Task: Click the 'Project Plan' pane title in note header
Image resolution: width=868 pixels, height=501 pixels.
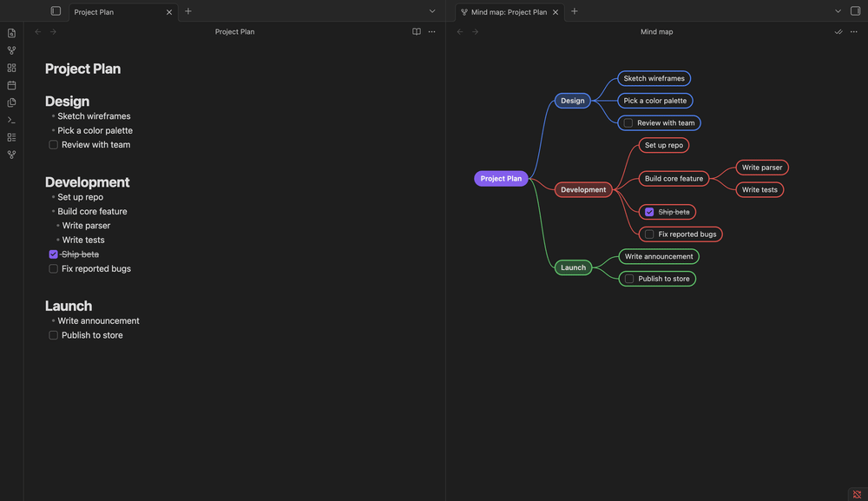Action: click(234, 31)
